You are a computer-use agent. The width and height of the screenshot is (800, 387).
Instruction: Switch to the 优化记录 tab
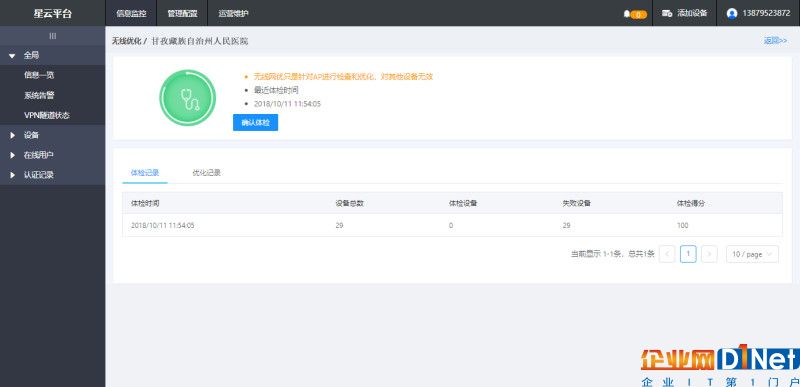click(x=207, y=173)
